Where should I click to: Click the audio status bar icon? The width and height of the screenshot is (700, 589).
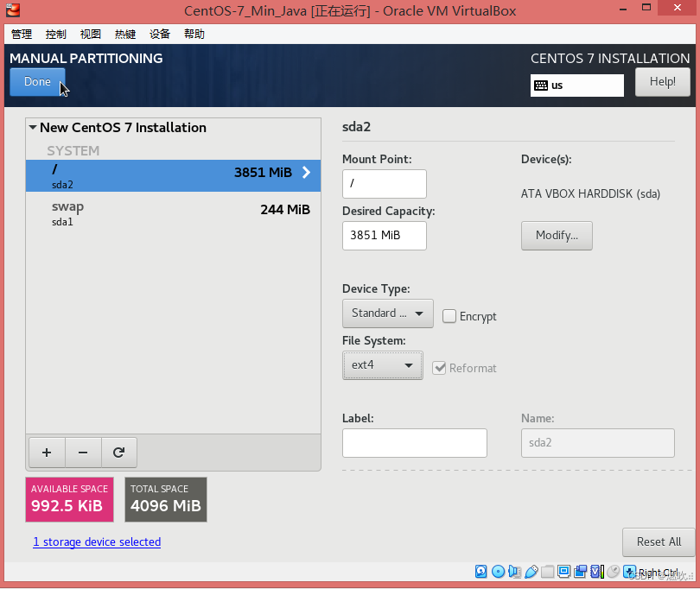[x=514, y=572]
